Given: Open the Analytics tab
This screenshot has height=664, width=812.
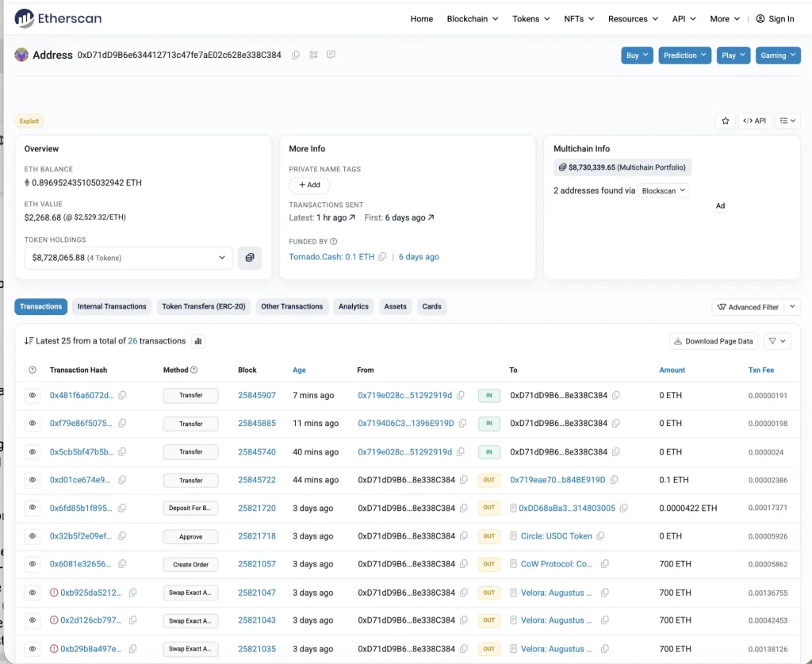Looking at the screenshot, I should (x=353, y=307).
